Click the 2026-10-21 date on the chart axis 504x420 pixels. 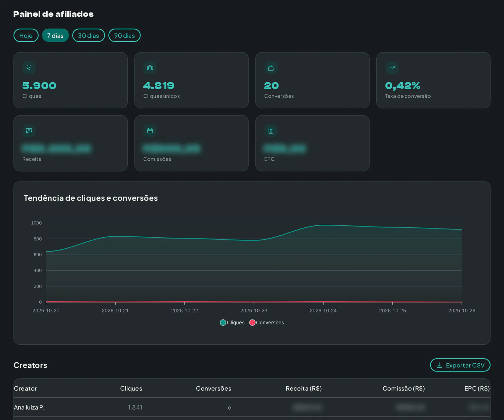pyautogui.click(x=115, y=311)
